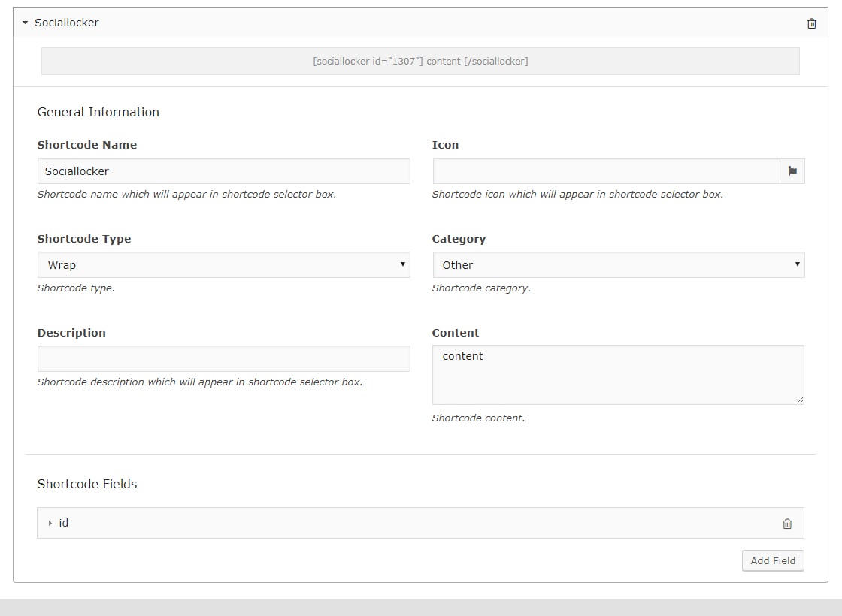
Task: Click the "Shortcode Type" field label
Action: tap(84, 239)
